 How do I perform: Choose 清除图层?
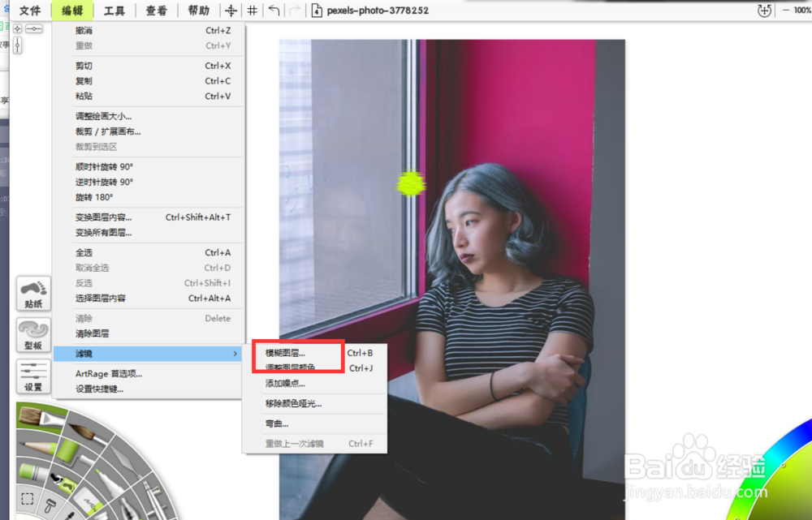pyautogui.click(x=148, y=333)
